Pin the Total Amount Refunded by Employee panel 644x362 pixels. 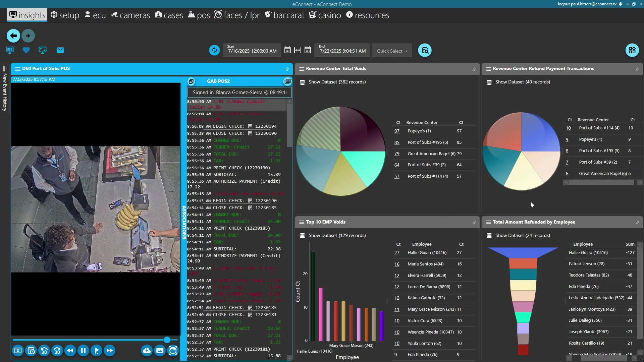point(637,222)
